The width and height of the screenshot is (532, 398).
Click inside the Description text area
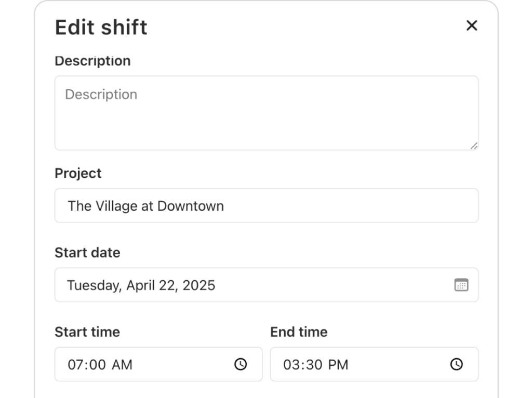(266, 113)
